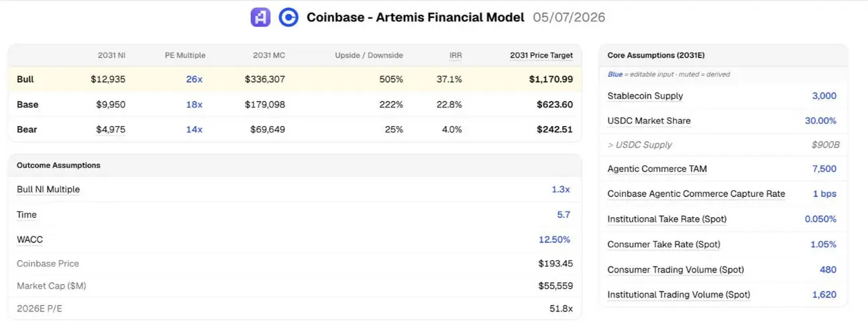Image resolution: width=868 pixels, height=331 pixels.
Task: Click the Stablecoin Supply label
Action: [x=645, y=96]
